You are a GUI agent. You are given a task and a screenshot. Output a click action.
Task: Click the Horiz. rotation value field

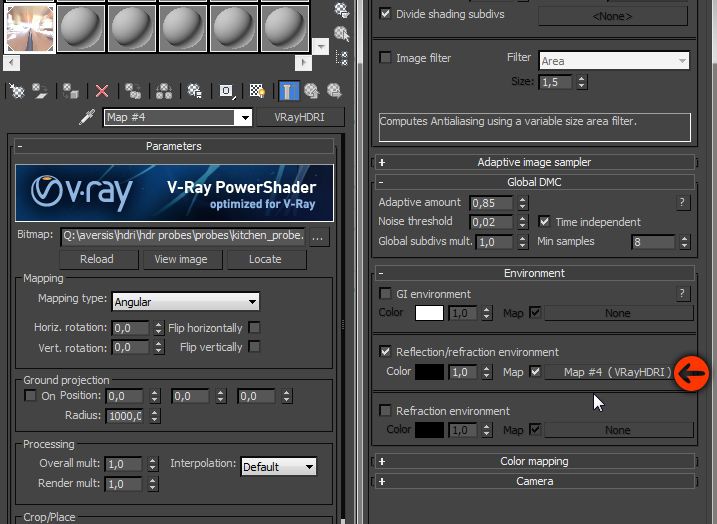tap(130, 328)
